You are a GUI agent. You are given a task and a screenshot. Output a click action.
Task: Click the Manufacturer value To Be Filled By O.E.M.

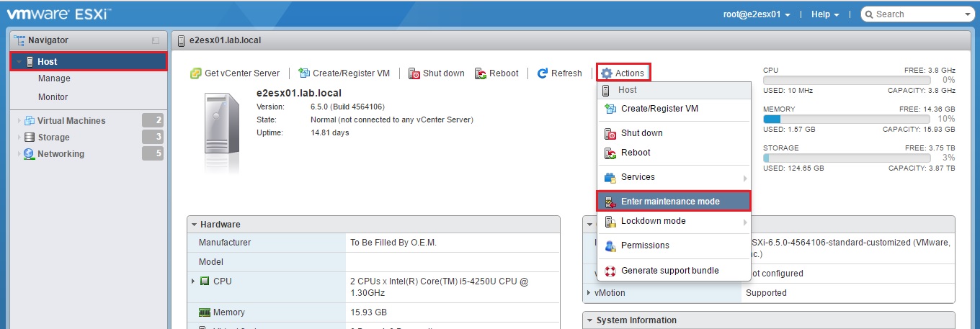coord(393,243)
